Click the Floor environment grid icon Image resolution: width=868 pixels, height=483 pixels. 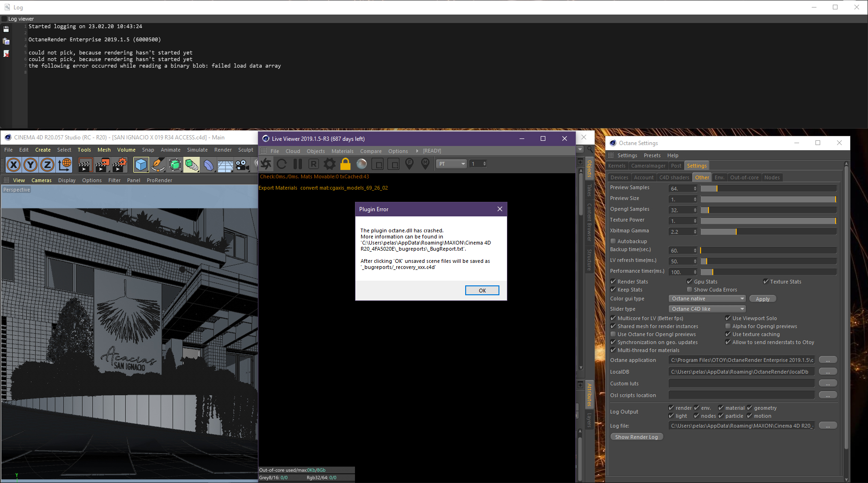click(x=226, y=164)
